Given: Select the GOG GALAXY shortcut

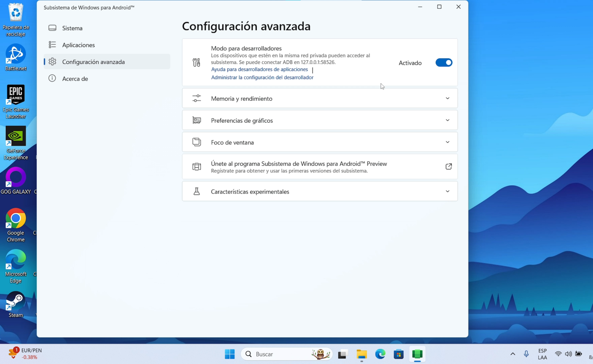Looking at the screenshot, I should tap(16, 181).
